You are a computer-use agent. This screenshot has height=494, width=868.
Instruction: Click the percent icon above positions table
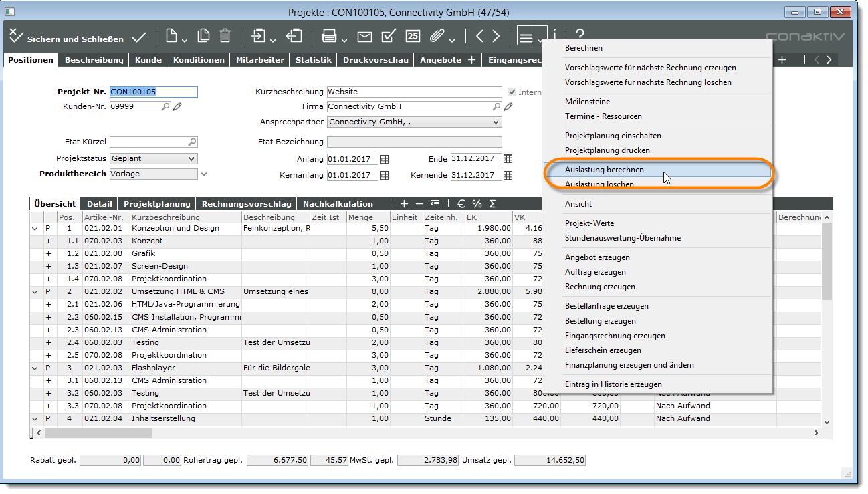coord(477,204)
